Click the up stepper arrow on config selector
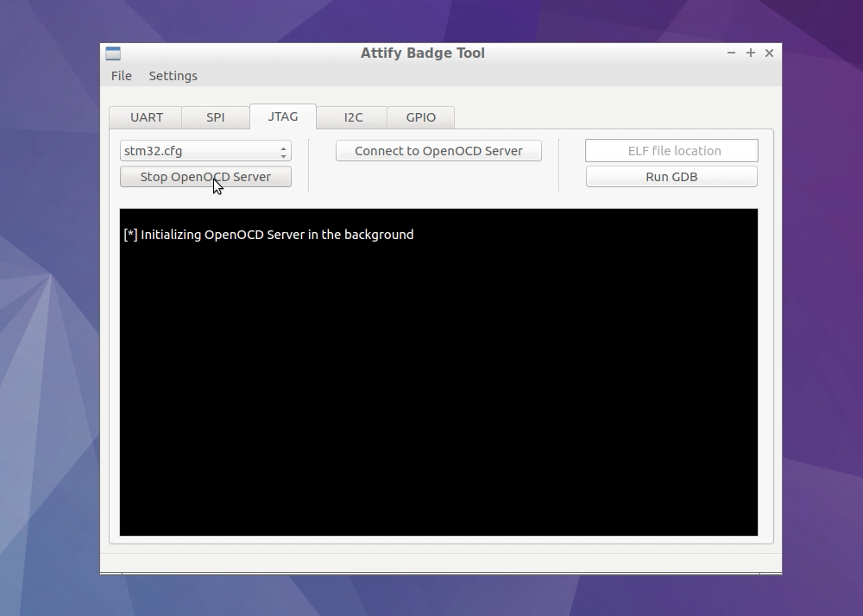This screenshot has height=616, width=863. click(x=283, y=146)
